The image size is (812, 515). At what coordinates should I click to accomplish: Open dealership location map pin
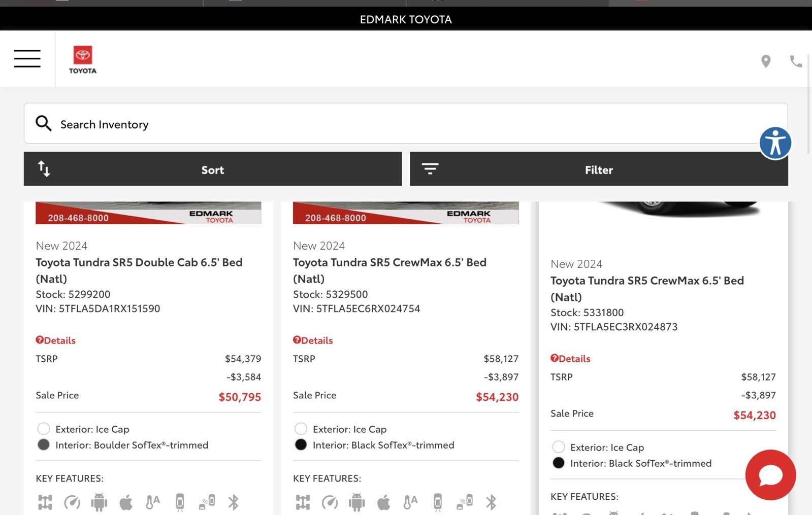766,61
